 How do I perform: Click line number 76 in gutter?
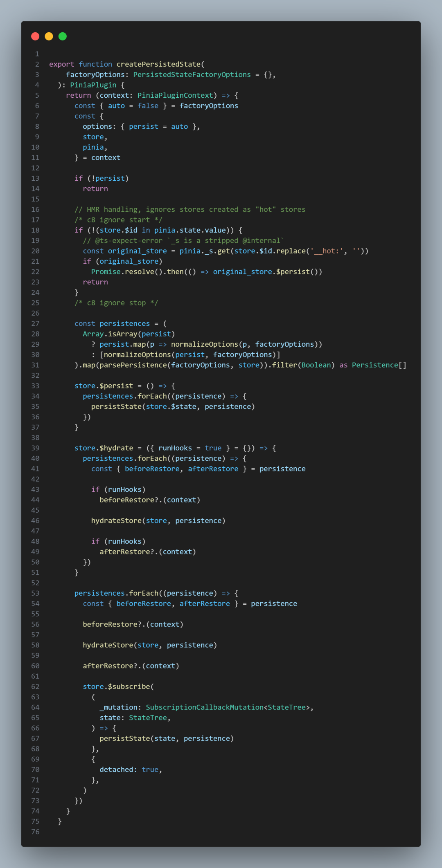tap(36, 832)
